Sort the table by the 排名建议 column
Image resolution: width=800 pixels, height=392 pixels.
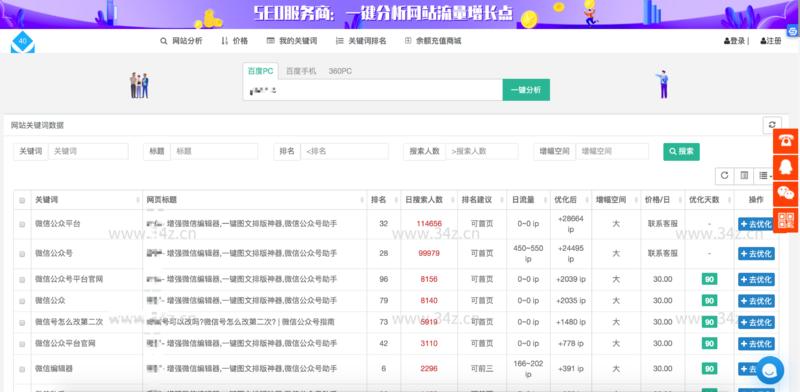(482, 200)
